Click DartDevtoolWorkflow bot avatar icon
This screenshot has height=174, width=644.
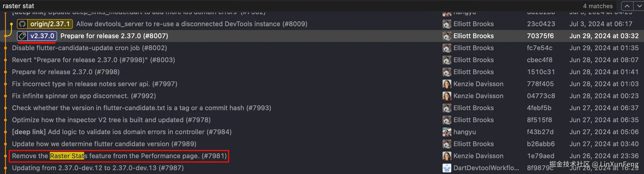[447, 168]
